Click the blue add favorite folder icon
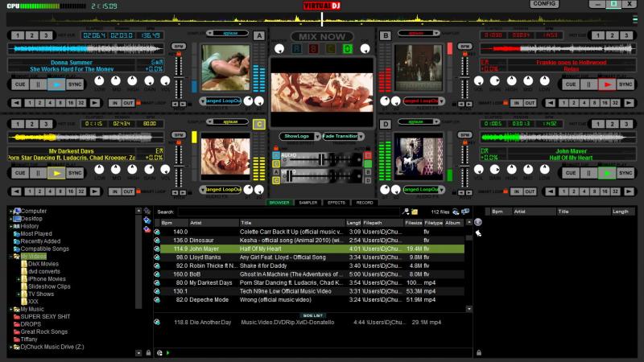Viewport: 644px width, 362px height. [x=147, y=220]
